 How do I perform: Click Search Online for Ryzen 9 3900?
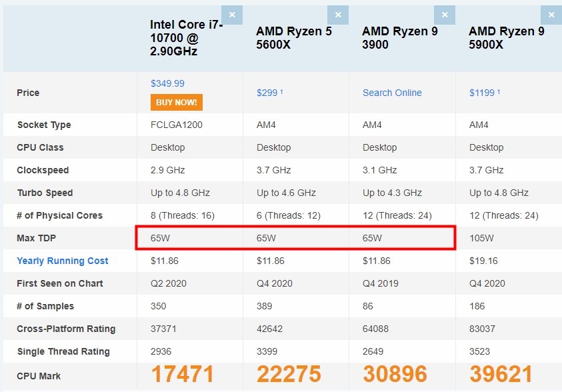coord(392,93)
